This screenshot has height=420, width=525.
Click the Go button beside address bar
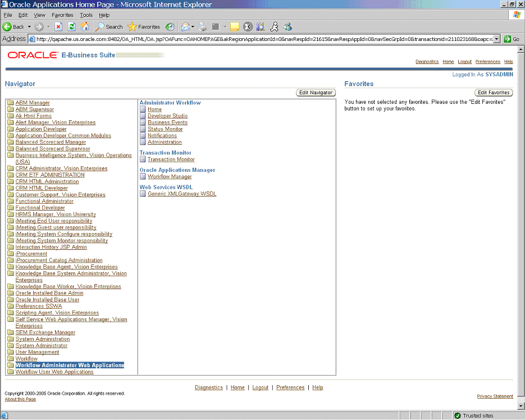pos(512,39)
